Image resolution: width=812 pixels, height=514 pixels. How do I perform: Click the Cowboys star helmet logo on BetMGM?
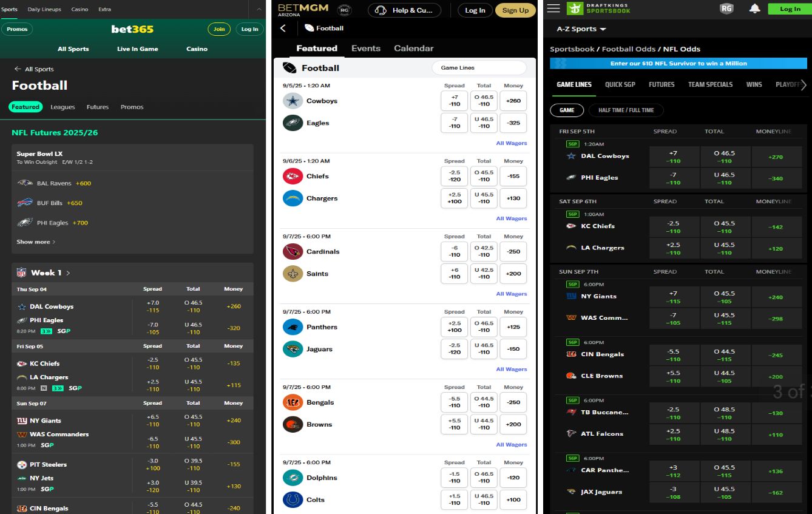[293, 100]
